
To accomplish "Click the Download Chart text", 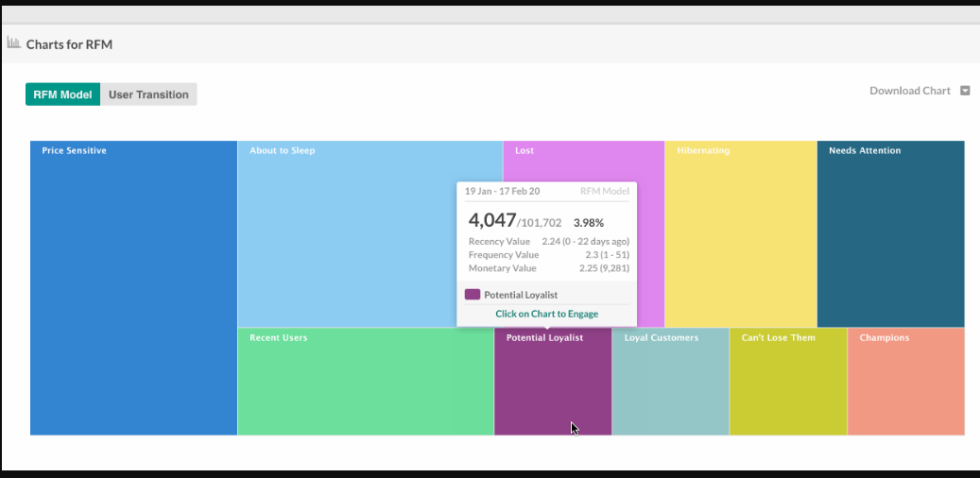I will (909, 92).
